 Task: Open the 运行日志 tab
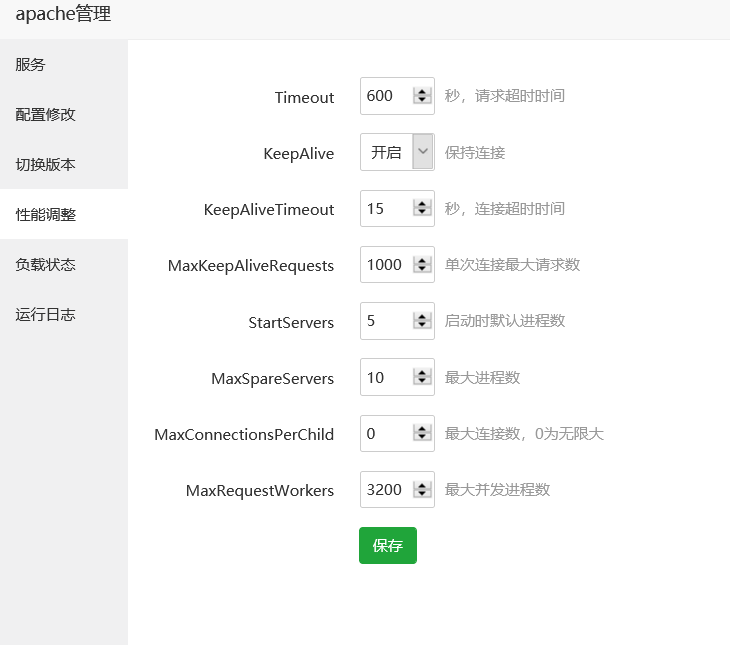(64, 314)
